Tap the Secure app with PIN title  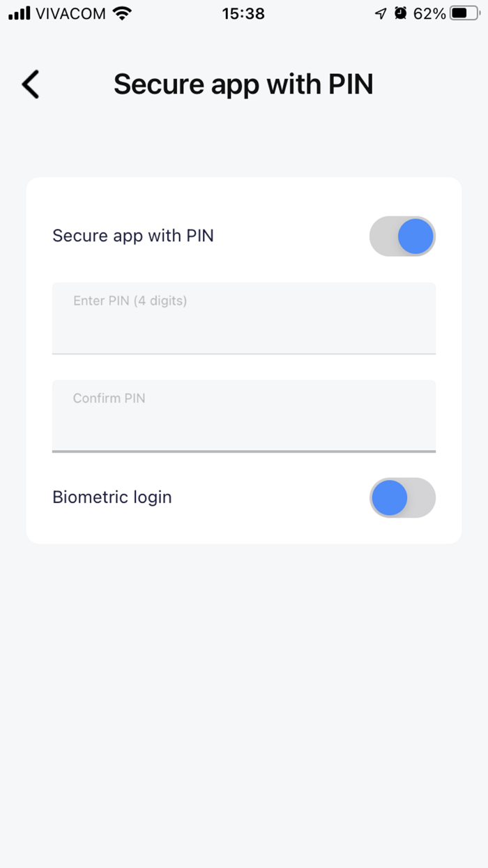pos(243,84)
